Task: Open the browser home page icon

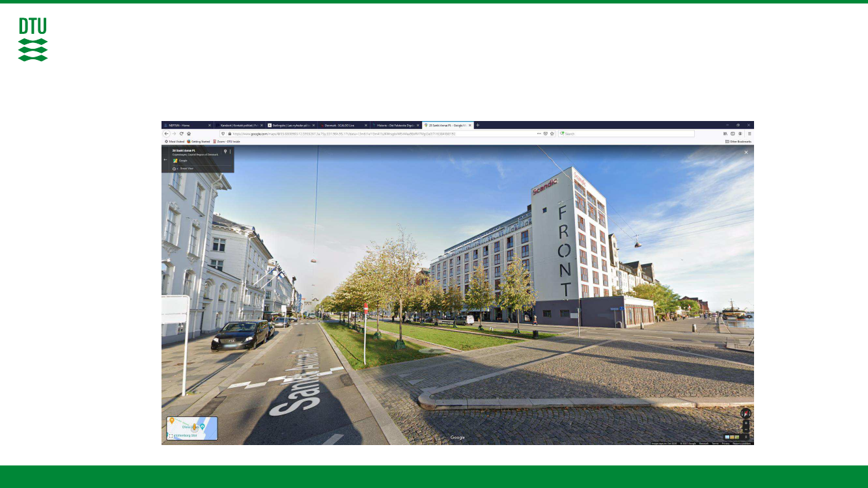Action: pyautogui.click(x=189, y=133)
